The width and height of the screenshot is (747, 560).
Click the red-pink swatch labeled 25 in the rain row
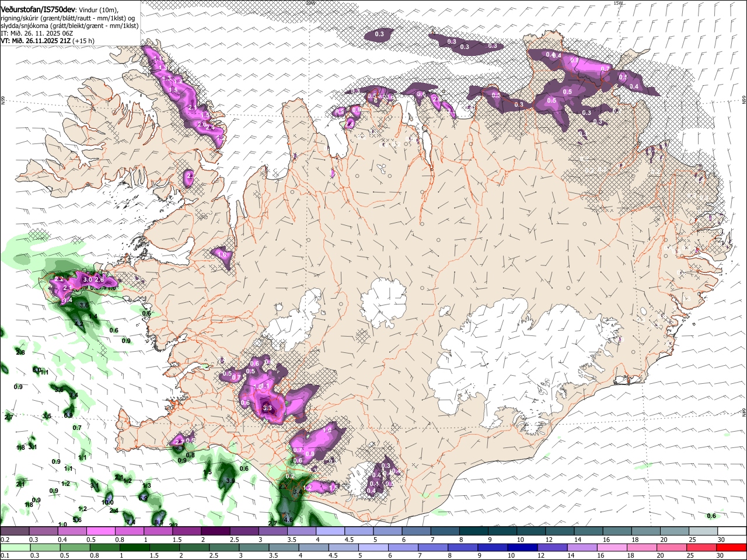[701, 548]
